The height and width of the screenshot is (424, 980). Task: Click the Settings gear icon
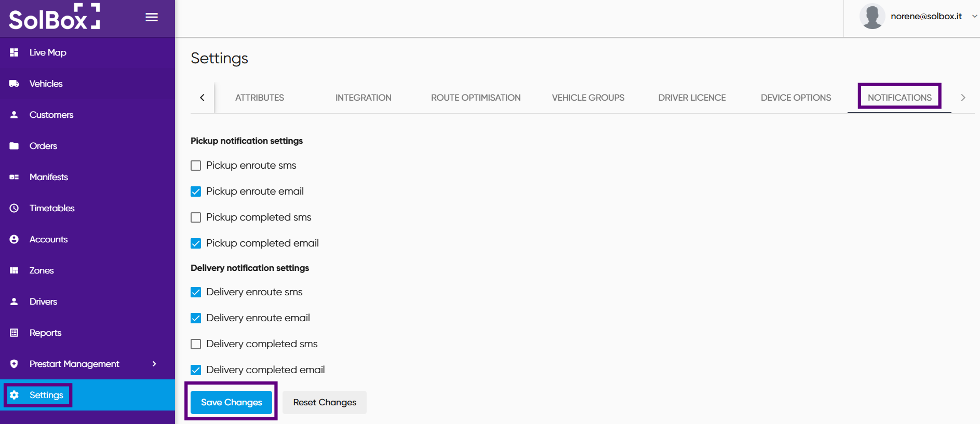click(14, 395)
